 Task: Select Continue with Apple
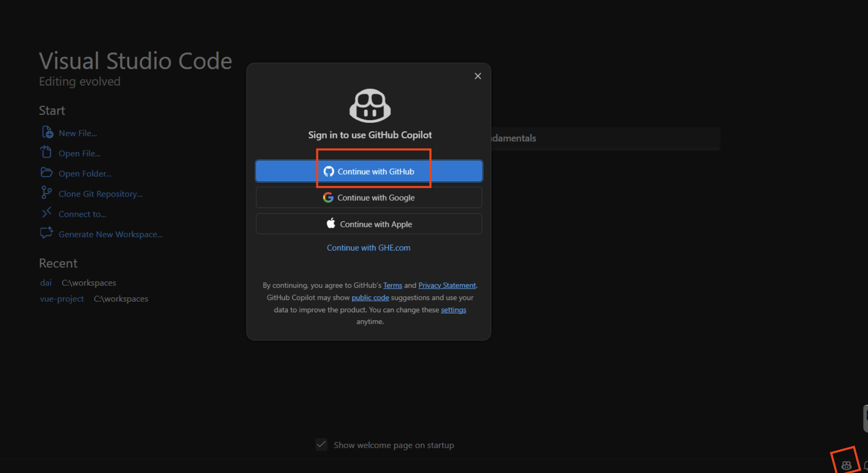point(369,224)
